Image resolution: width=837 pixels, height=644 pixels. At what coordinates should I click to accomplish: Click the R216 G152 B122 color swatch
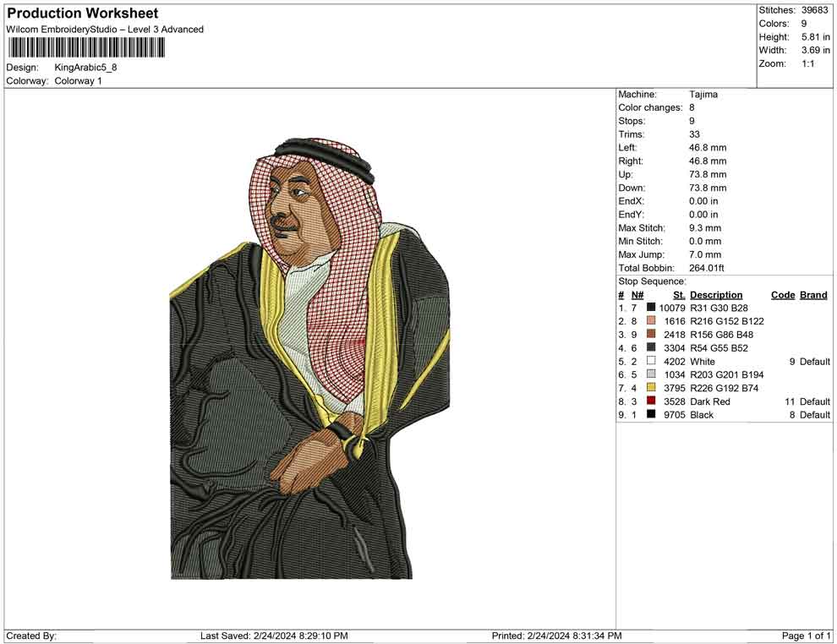[651, 320]
